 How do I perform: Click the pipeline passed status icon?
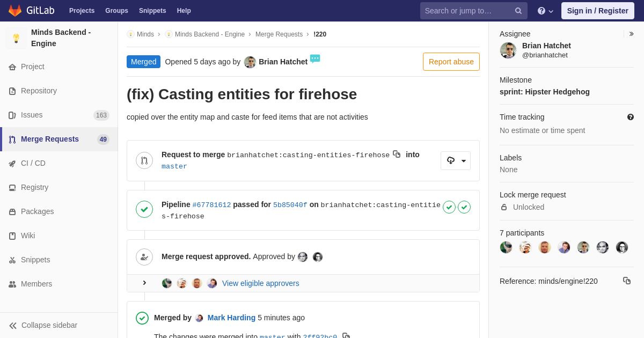coord(144,209)
